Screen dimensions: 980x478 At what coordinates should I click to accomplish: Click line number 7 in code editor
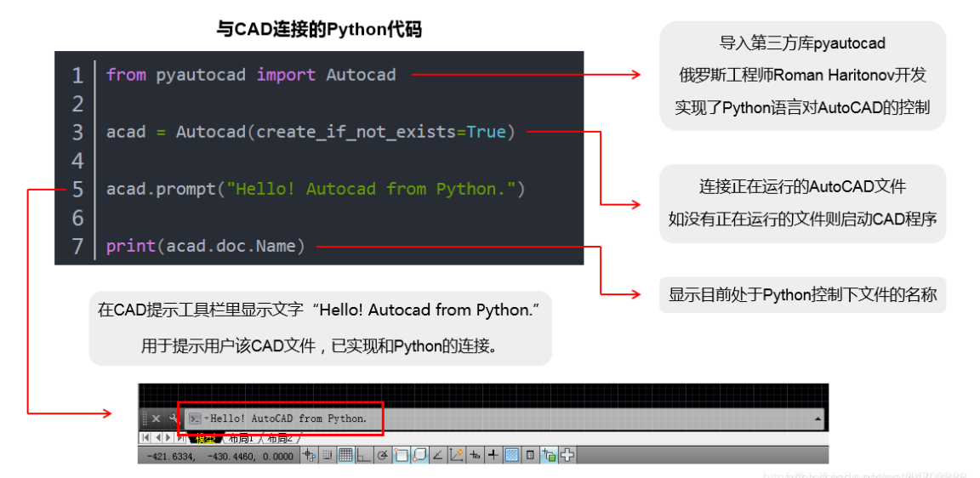pos(77,246)
